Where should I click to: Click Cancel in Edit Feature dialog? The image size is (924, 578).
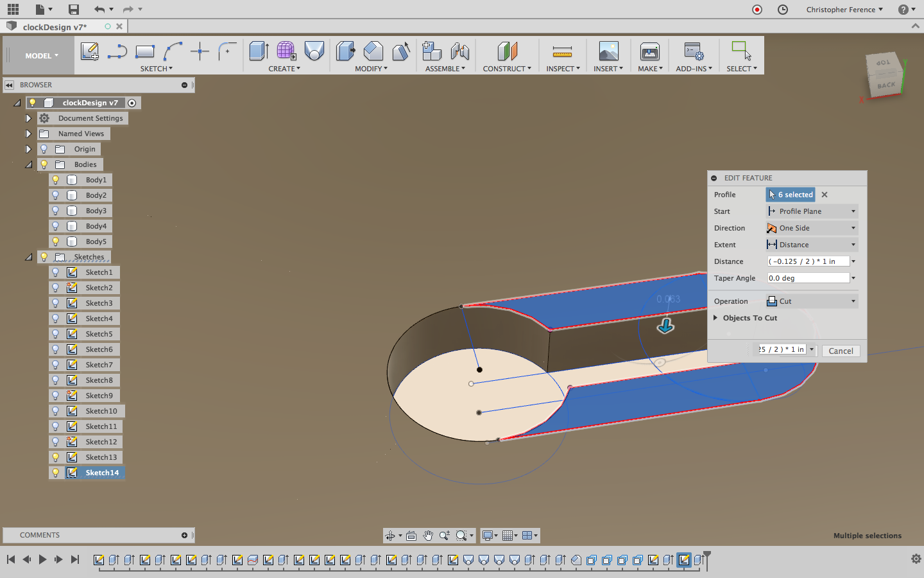(841, 351)
